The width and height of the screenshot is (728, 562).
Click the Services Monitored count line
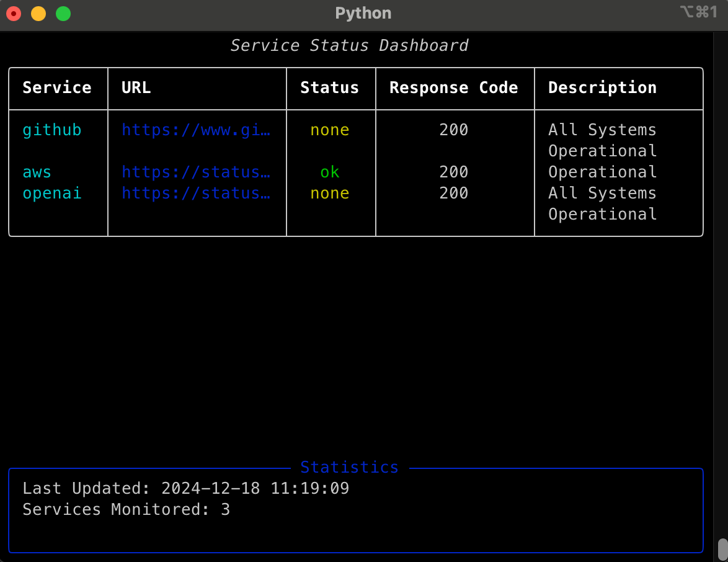click(x=127, y=509)
